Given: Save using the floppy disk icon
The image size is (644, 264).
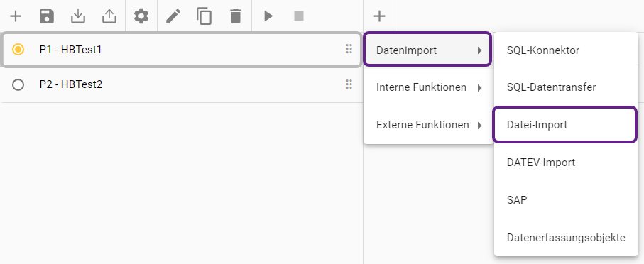Looking at the screenshot, I should (47, 16).
